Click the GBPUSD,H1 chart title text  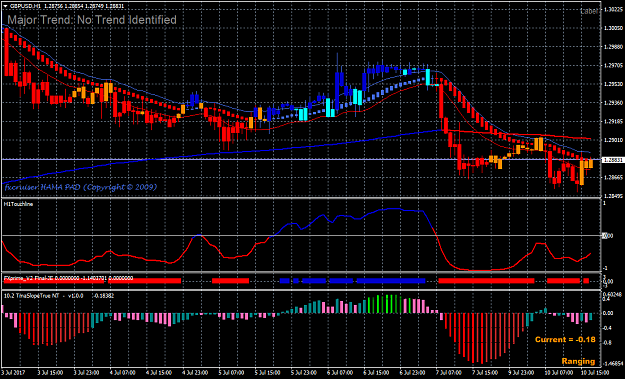pyautogui.click(x=25, y=6)
